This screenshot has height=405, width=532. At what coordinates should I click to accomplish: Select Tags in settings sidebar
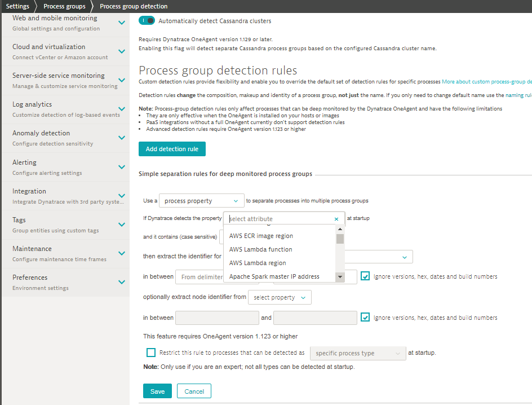coord(19,220)
